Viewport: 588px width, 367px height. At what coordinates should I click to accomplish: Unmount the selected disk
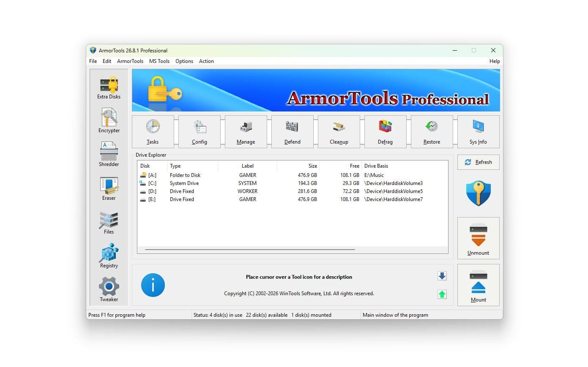(479, 238)
